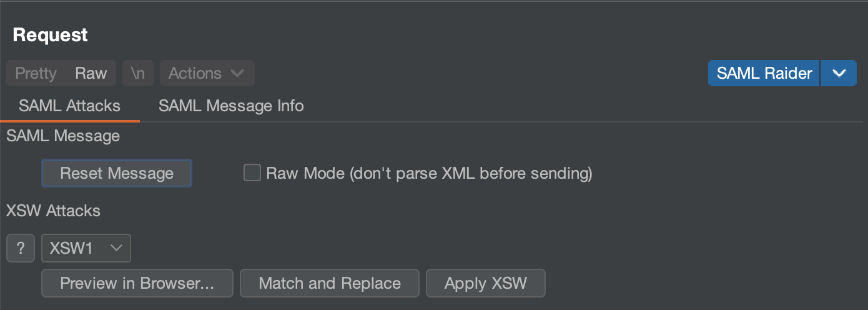
Task: Click Preview in Browser button
Action: click(x=137, y=283)
